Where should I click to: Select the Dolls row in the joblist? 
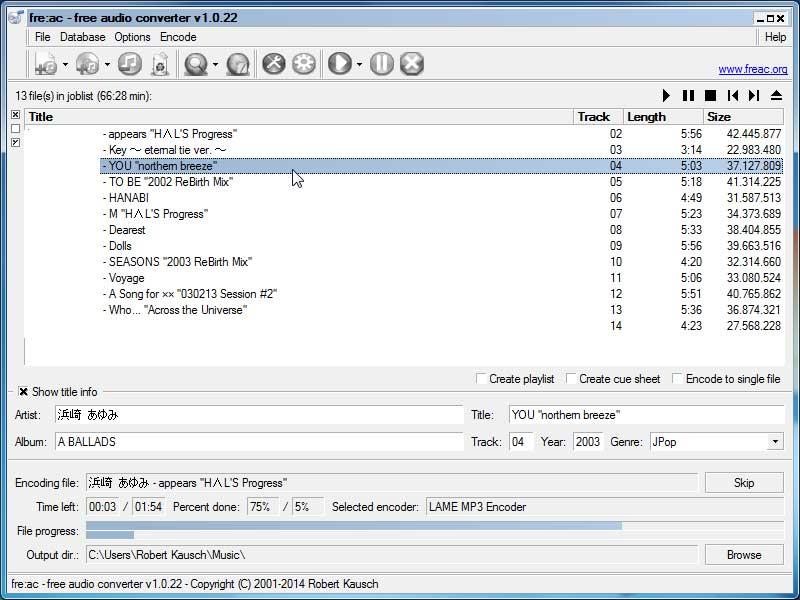coord(441,246)
